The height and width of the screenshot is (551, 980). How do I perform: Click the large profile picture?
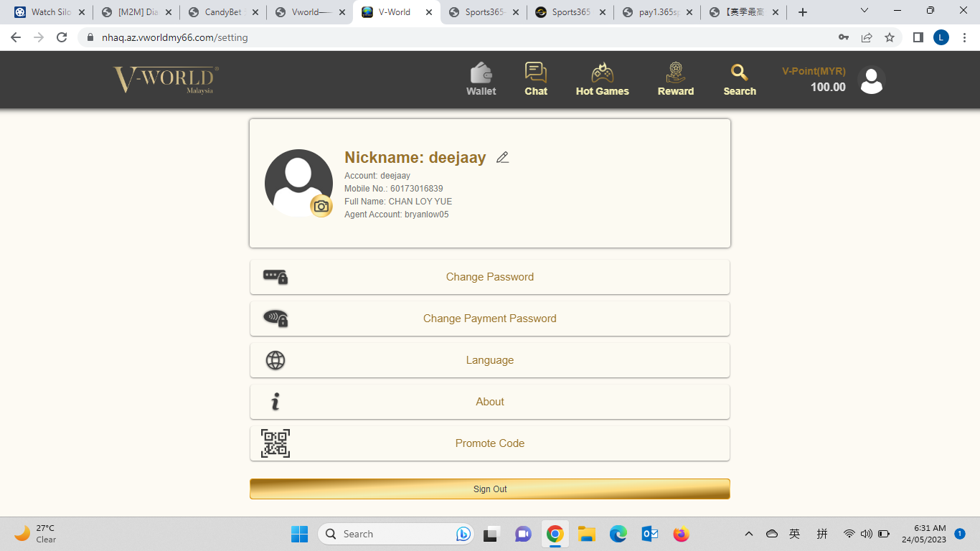coord(298,183)
